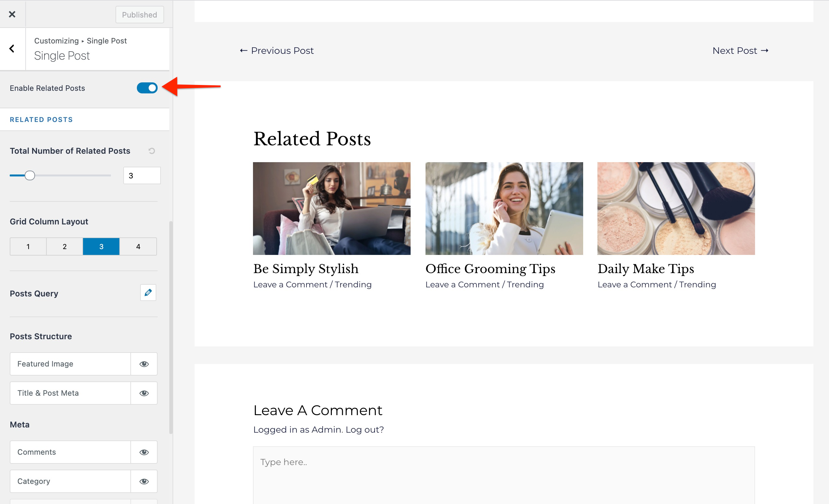The height and width of the screenshot is (504, 829).
Task: Open the Next Post link
Action: pos(740,51)
